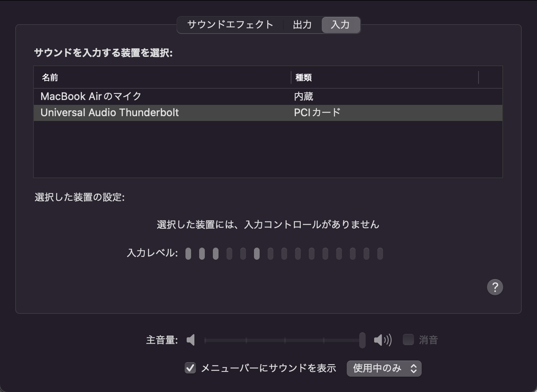
Task: Click the 主音量 slider knob
Action: tap(362, 340)
